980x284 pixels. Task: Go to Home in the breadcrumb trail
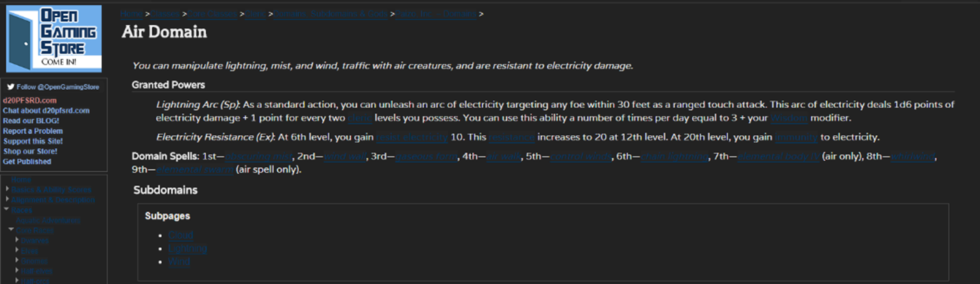132,14
